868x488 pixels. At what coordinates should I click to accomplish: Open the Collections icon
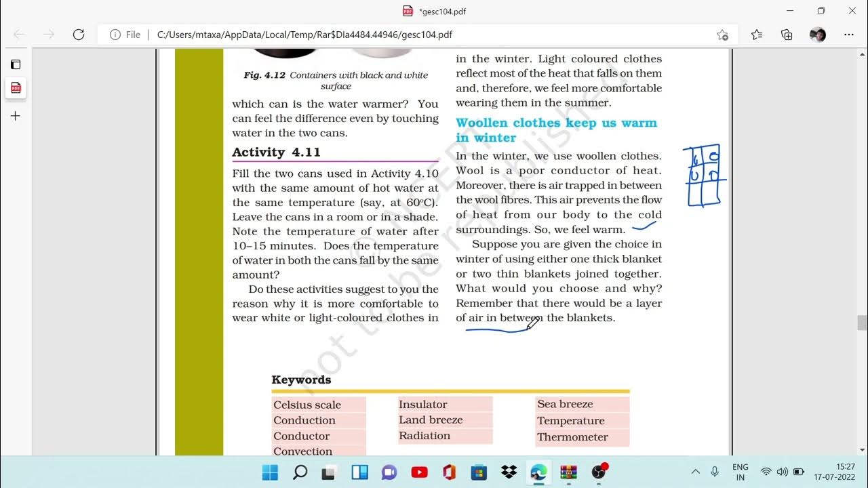(787, 35)
